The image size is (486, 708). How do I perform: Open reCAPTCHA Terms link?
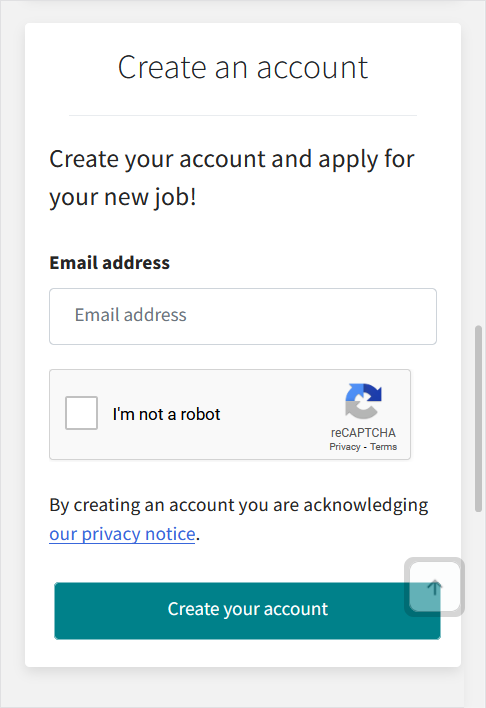point(383,447)
